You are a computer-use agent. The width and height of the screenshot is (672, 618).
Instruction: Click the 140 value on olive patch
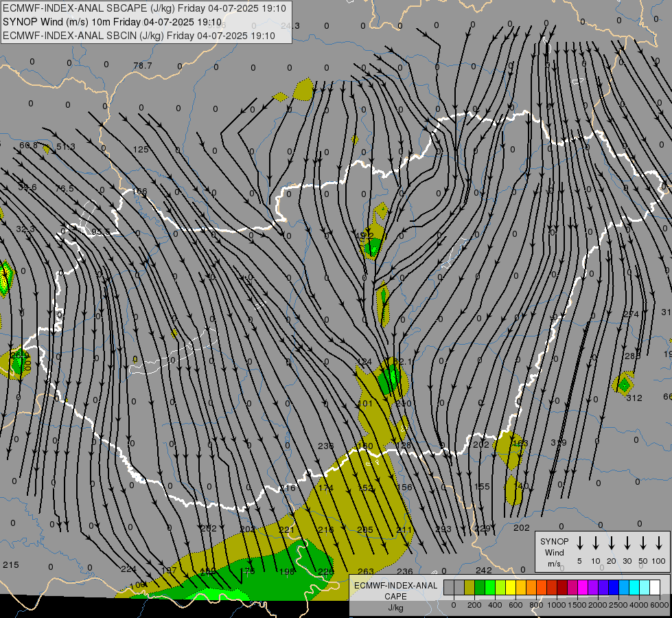[521, 486]
